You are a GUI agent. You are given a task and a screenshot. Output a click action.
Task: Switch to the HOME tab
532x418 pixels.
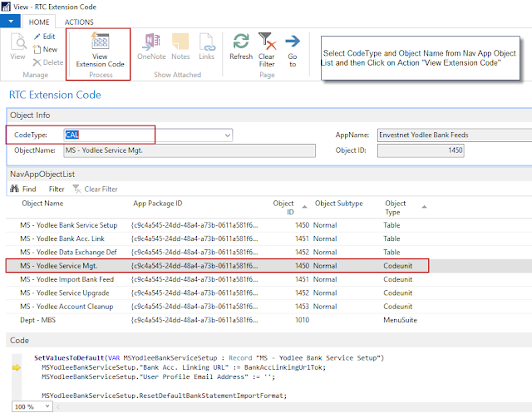(x=39, y=22)
